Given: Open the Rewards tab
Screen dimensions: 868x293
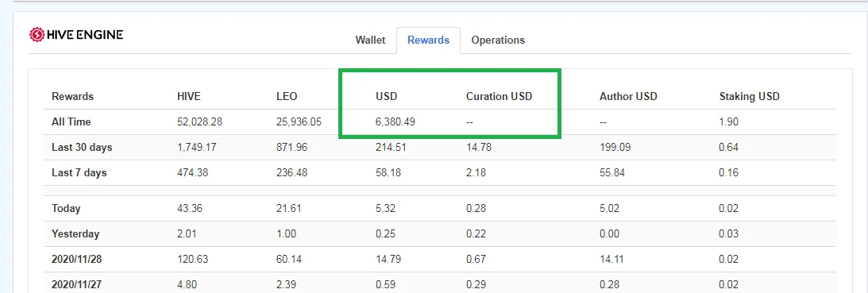Looking at the screenshot, I should coord(429,40).
